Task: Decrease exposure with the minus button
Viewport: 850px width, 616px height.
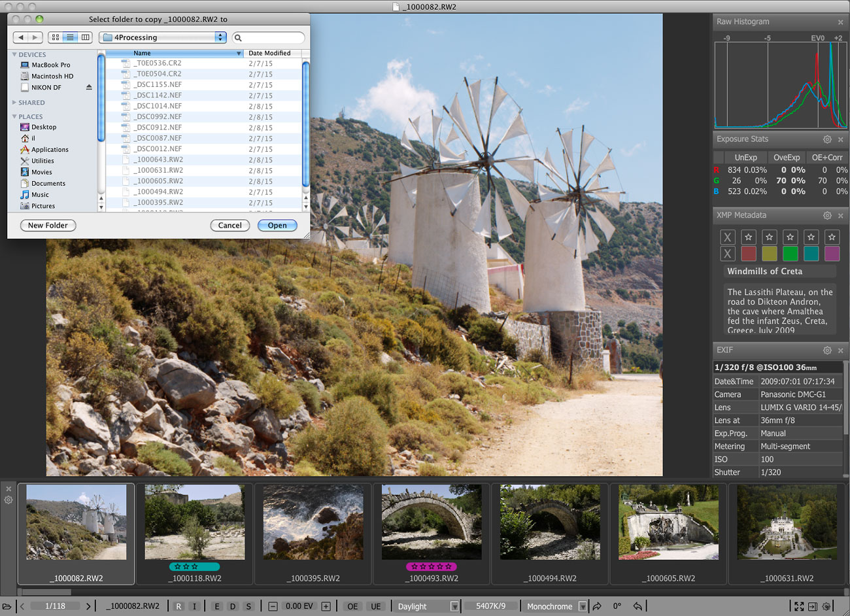Action: coord(273,606)
